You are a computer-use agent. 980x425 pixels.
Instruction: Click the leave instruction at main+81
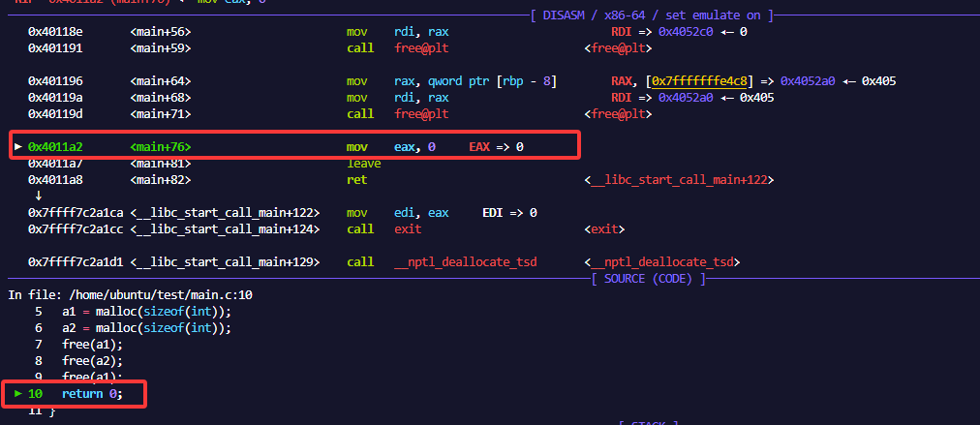click(x=363, y=164)
